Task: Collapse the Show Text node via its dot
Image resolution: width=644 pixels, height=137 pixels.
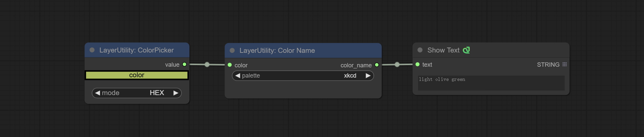Action: 420,50
